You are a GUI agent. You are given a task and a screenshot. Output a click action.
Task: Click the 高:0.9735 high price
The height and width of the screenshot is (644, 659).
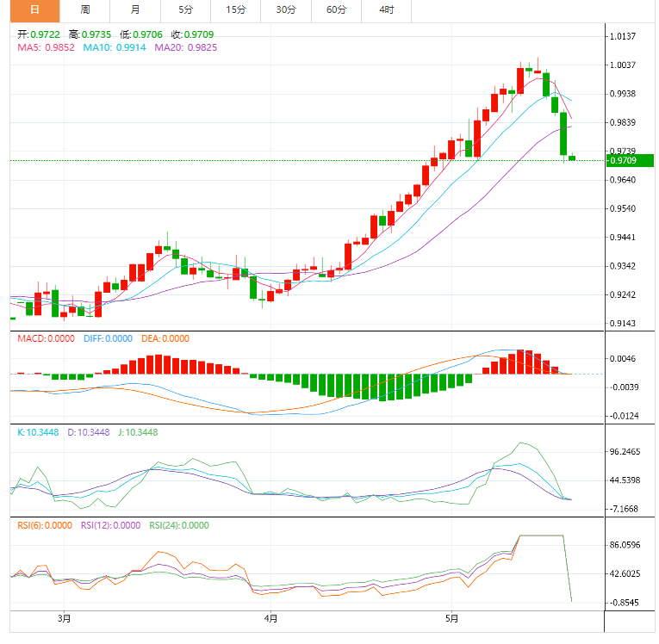click(90, 34)
